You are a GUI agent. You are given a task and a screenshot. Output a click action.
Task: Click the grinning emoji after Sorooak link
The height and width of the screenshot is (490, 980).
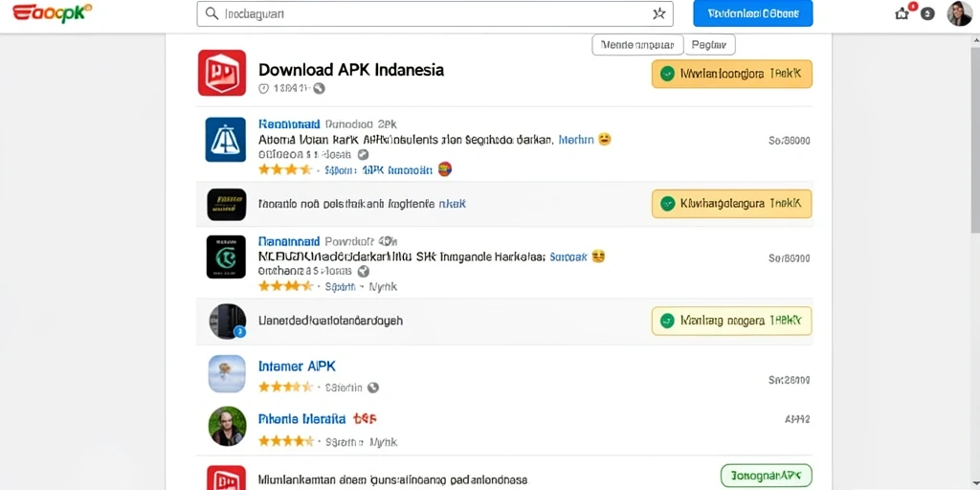click(598, 256)
